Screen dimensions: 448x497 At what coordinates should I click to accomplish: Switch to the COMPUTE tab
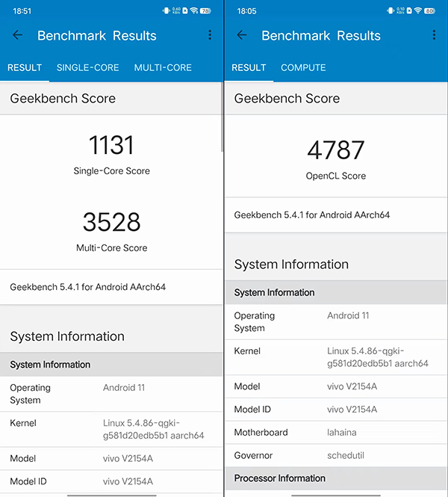303,67
